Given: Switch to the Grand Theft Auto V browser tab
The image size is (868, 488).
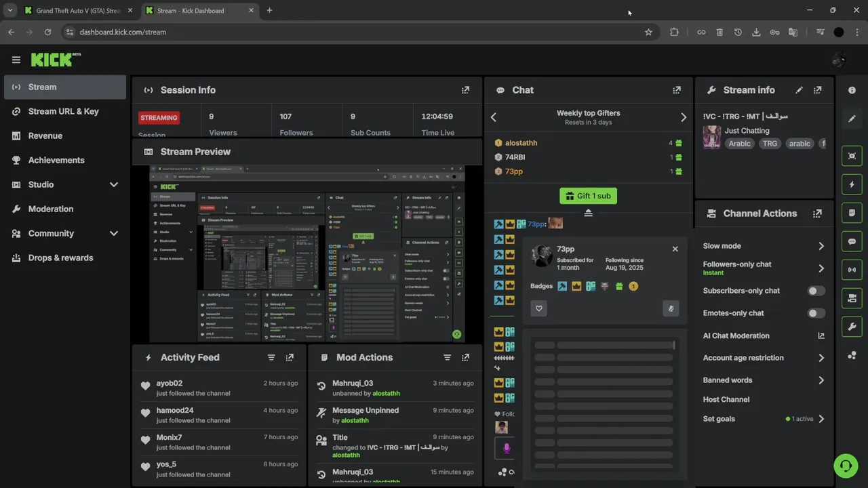Looking at the screenshot, I should [78, 11].
